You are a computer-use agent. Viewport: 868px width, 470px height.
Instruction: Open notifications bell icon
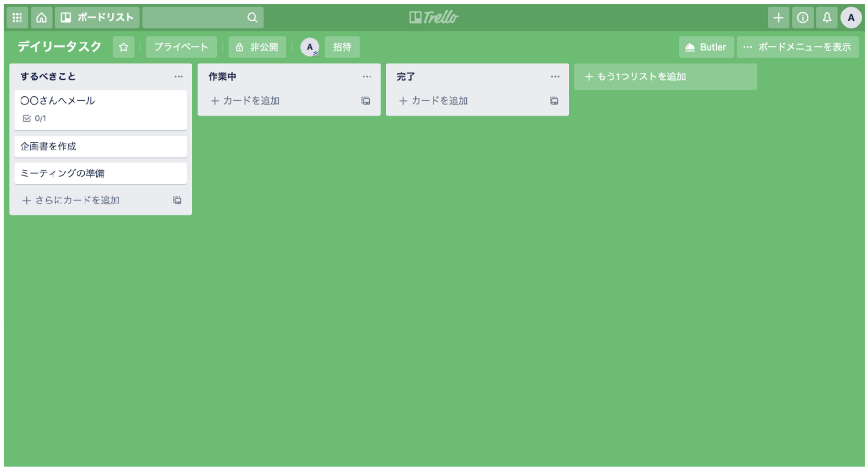[827, 18]
